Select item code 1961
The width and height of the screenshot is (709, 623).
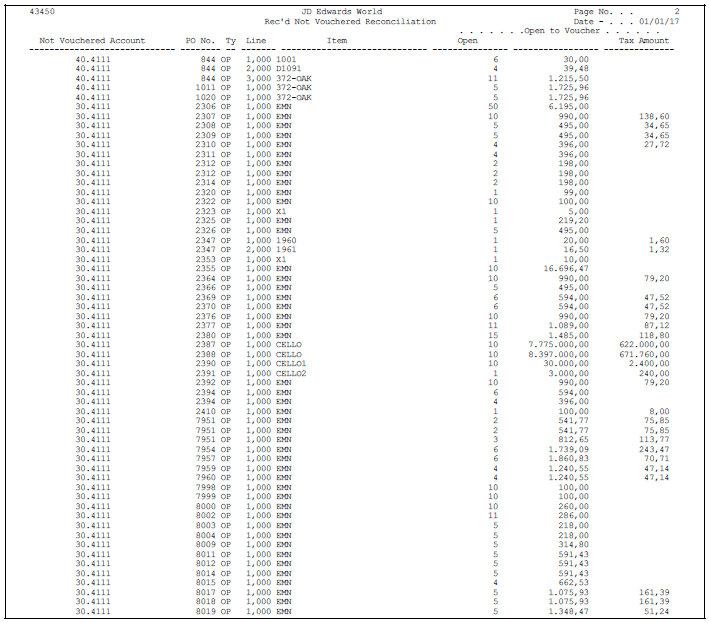286,249
